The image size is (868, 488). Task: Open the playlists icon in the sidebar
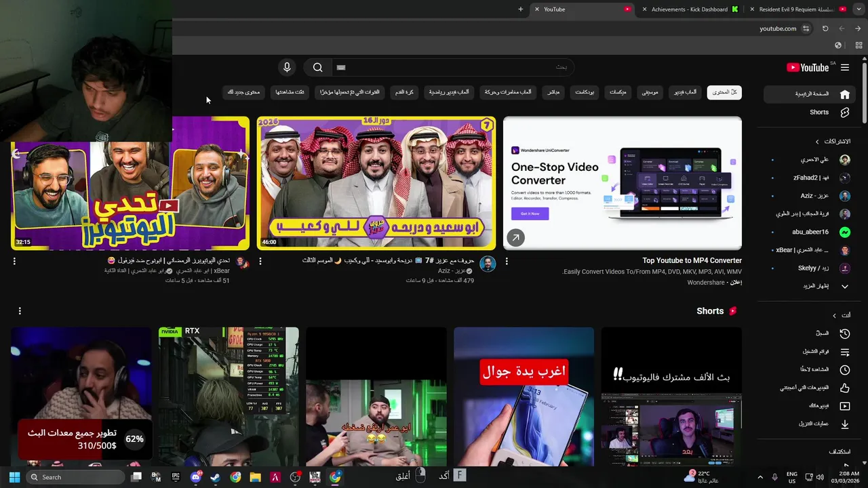tap(844, 352)
